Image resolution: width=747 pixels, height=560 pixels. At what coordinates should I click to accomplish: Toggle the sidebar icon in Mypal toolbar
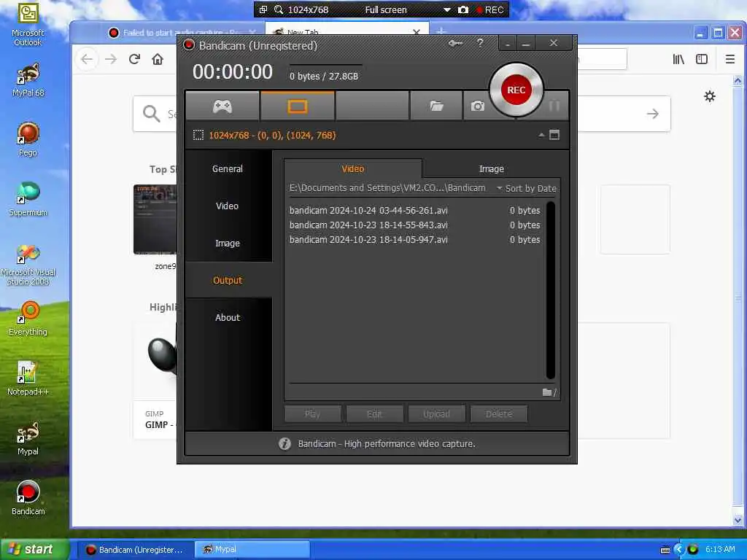[x=702, y=59]
